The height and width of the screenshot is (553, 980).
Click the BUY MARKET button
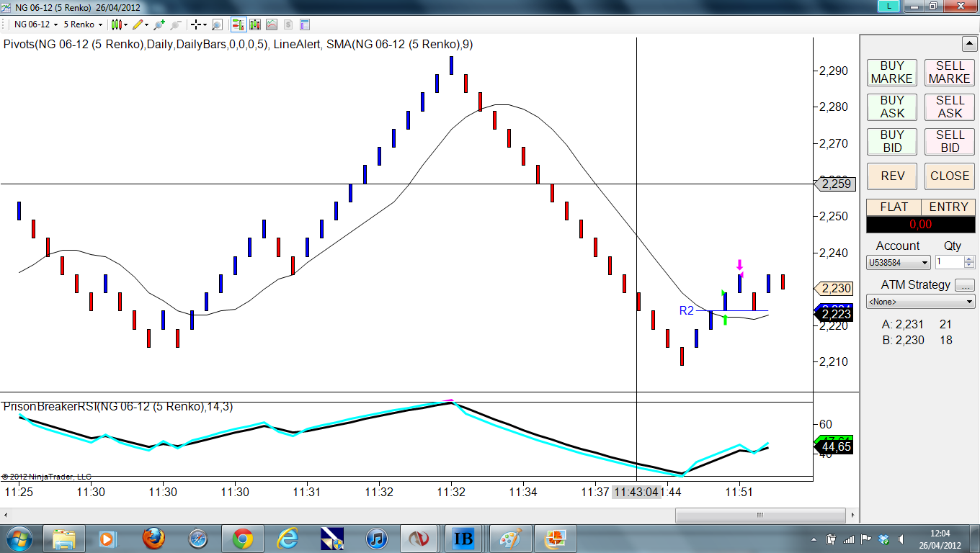coord(891,72)
